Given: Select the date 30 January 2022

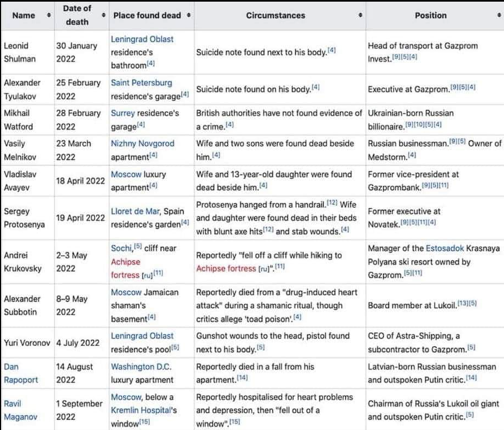Looking at the screenshot, I should (x=77, y=52).
